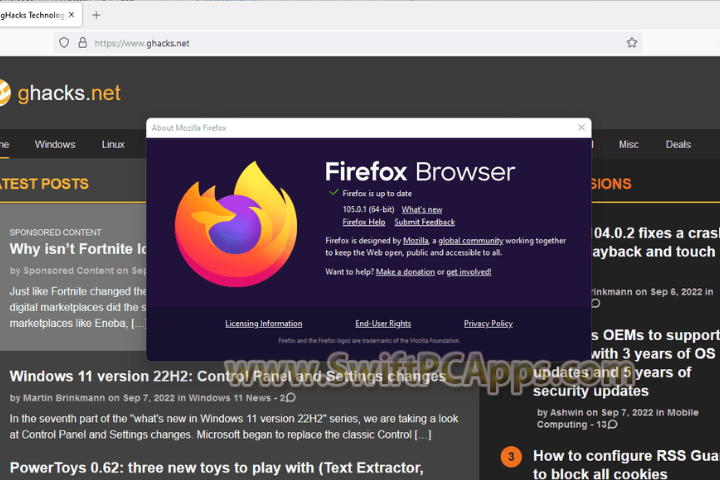Click the Submit Feedback link
This screenshot has width=720, height=480.
pos(424,222)
